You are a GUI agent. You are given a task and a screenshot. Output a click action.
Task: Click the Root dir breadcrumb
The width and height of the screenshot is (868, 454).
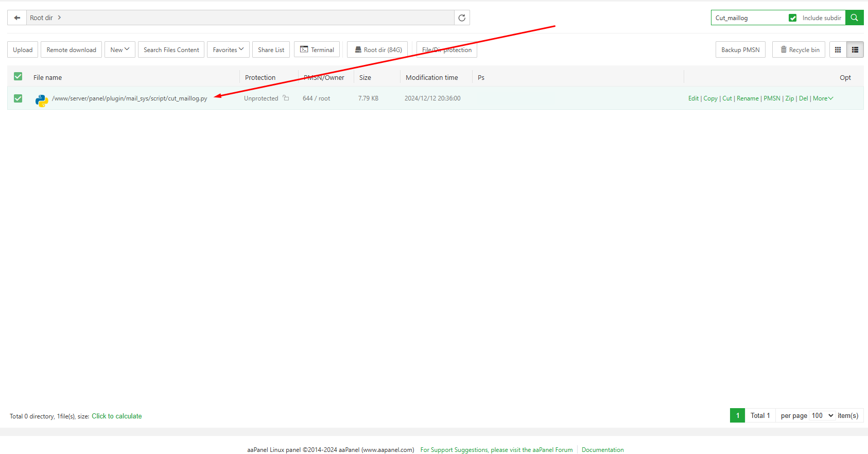(41, 18)
